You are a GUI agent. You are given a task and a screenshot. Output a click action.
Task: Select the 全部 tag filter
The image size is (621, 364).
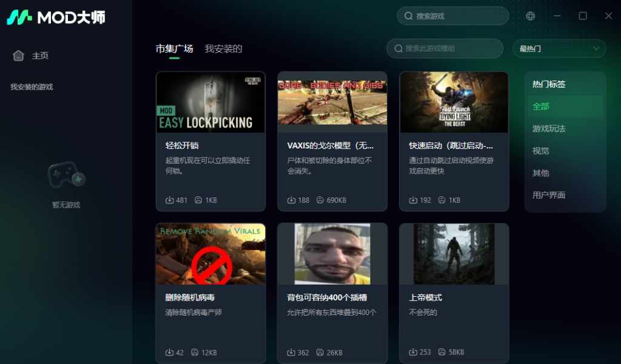point(565,106)
